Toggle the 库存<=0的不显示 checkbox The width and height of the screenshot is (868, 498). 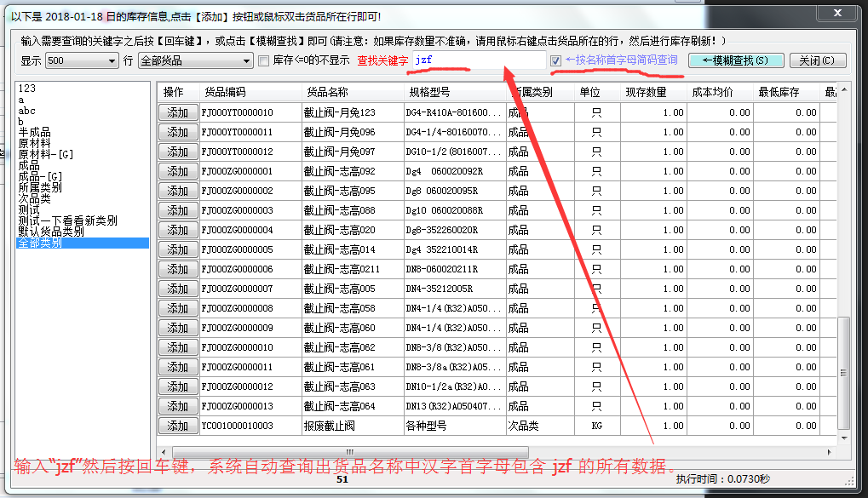(264, 61)
